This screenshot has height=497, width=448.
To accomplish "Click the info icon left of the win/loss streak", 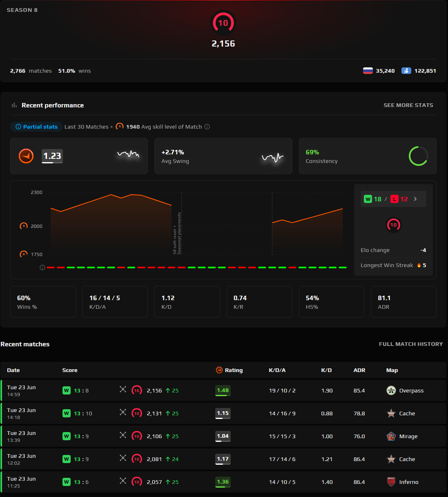I will point(42,267).
